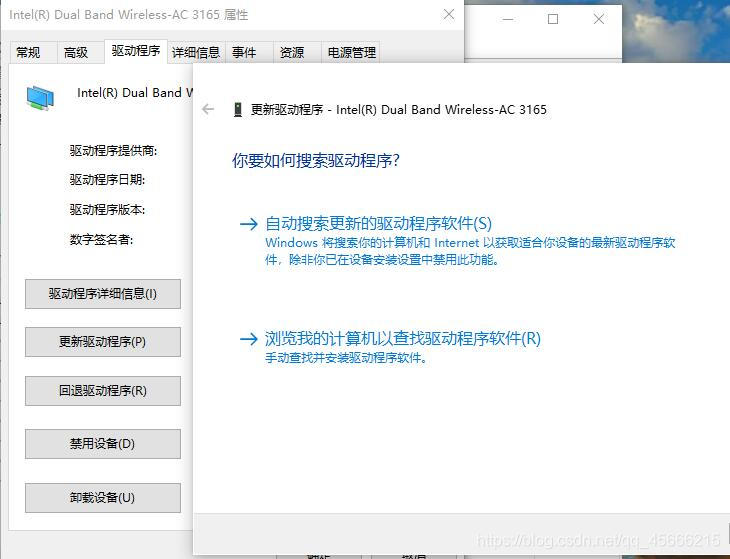Click the 手动查找并安装驱动程序软件 description
The height and width of the screenshot is (559, 730).
coord(346,358)
